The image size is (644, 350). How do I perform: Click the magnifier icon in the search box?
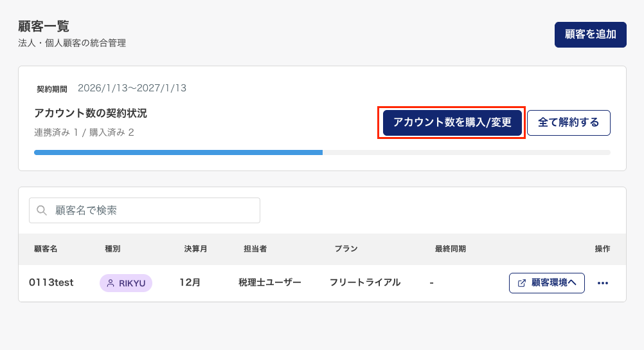(42, 210)
